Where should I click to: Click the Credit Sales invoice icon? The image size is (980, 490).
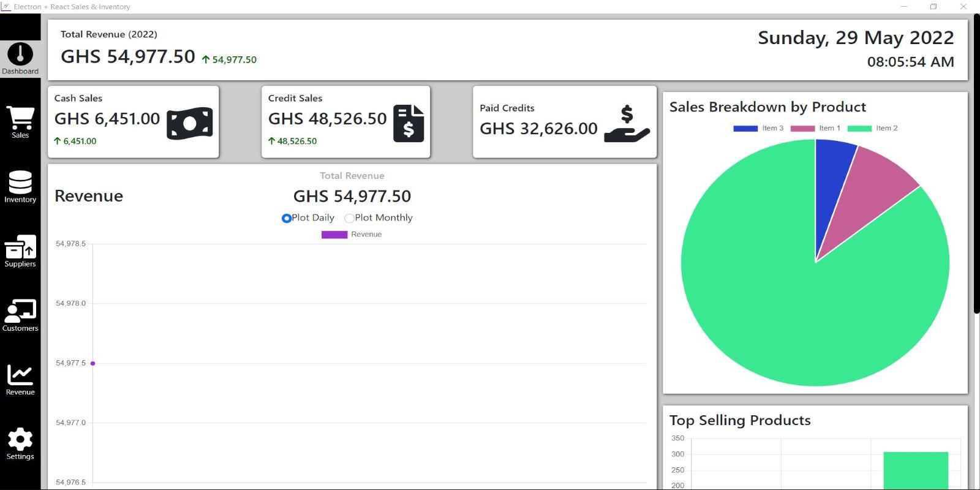click(409, 123)
